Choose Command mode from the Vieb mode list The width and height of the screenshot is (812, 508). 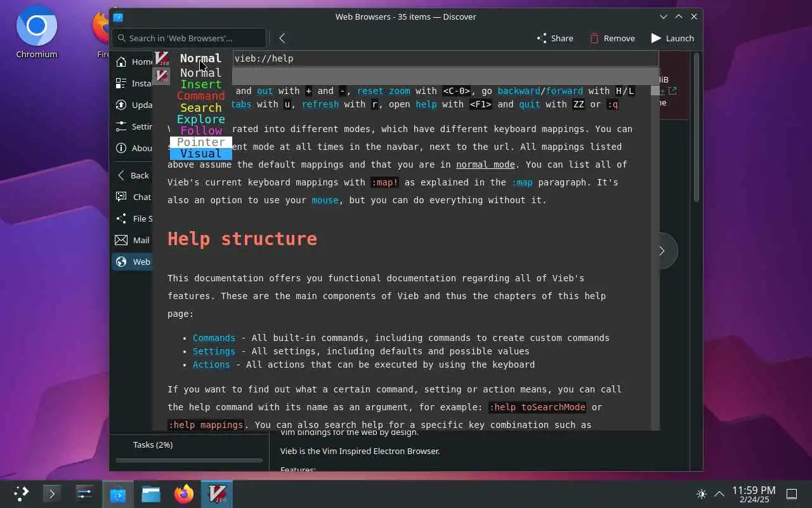pos(200,96)
